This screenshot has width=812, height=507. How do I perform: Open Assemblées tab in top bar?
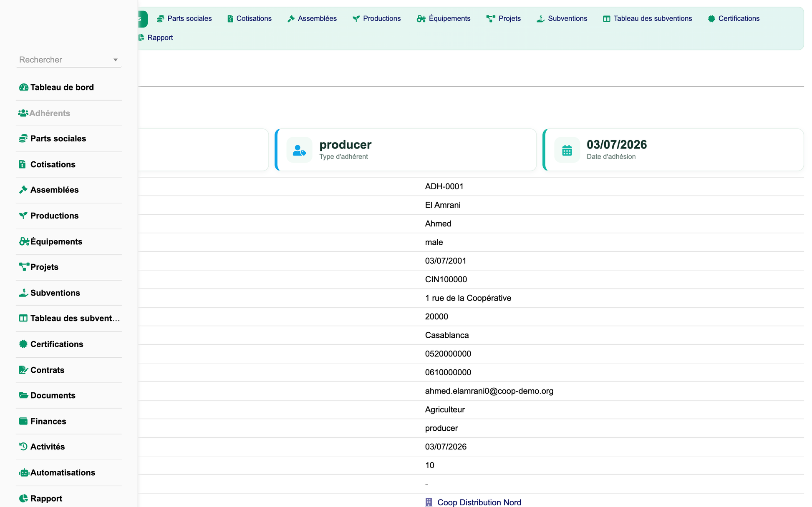(312, 19)
